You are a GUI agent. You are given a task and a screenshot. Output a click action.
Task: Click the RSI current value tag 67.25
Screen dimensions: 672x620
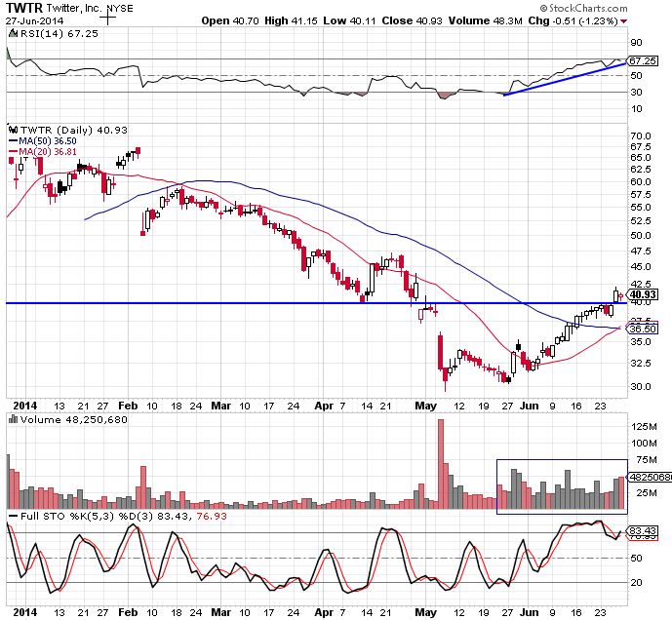point(643,60)
